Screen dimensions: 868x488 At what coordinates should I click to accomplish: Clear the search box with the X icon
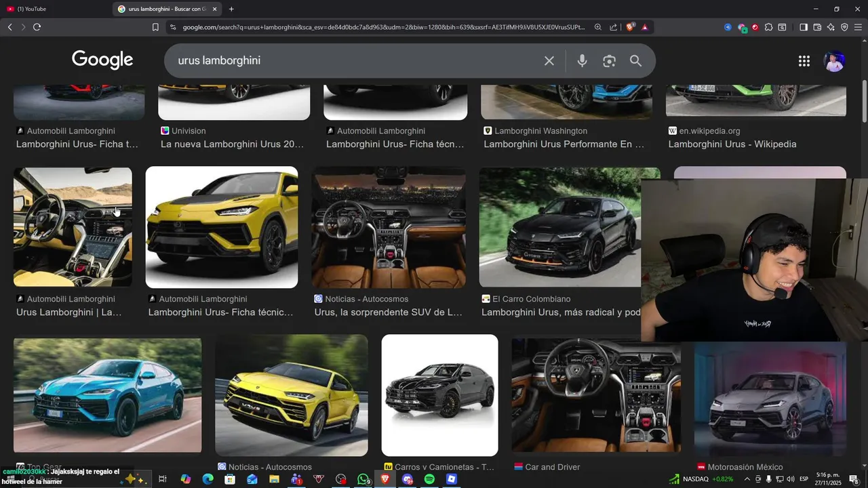tap(549, 61)
